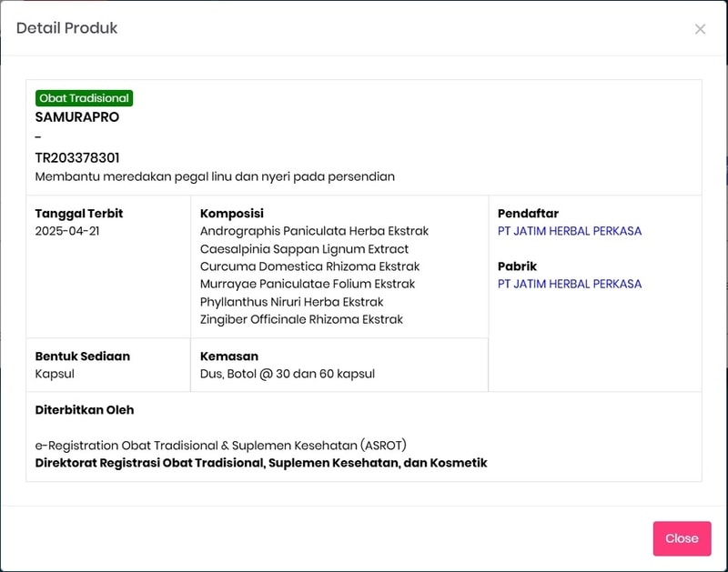Viewport: 728px width, 572px height.
Task: Open PT JATIM HERBAL PERKASA link under Pabrik
Action: [569, 284]
